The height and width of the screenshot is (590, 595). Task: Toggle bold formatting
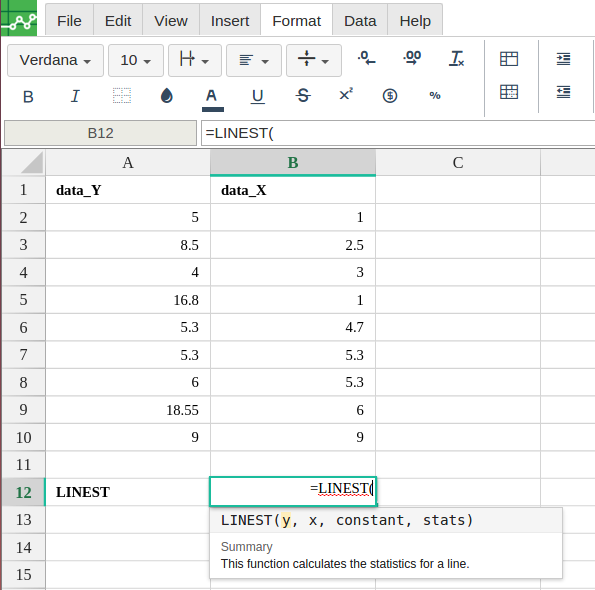pos(28,97)
